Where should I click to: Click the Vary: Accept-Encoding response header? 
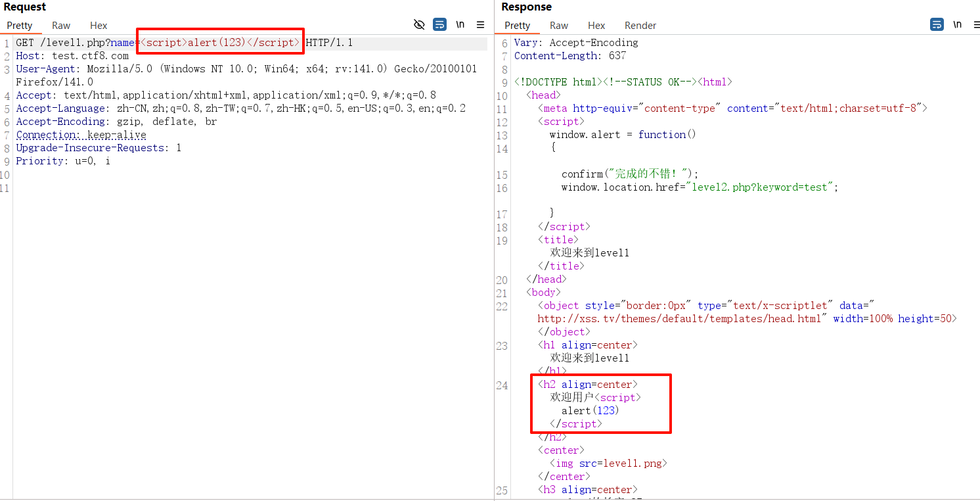click(576, 43)
